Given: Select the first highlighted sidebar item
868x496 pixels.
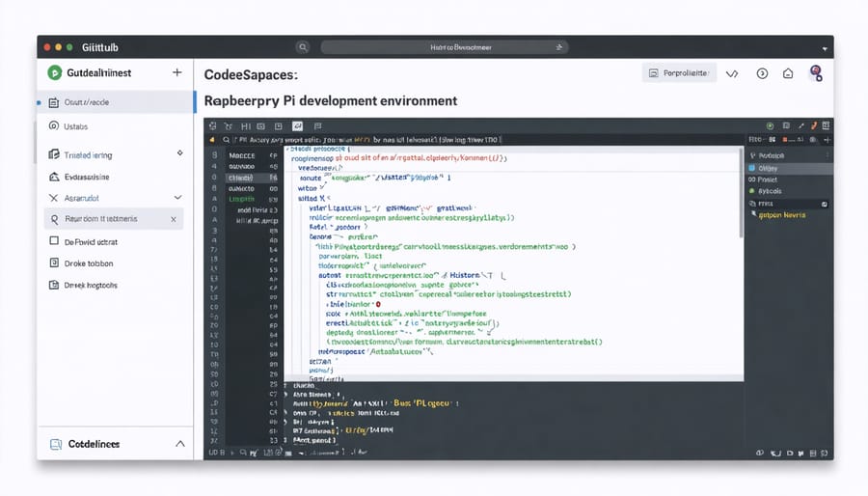Looking at the screenshot, I should click(x=116, y=102).
